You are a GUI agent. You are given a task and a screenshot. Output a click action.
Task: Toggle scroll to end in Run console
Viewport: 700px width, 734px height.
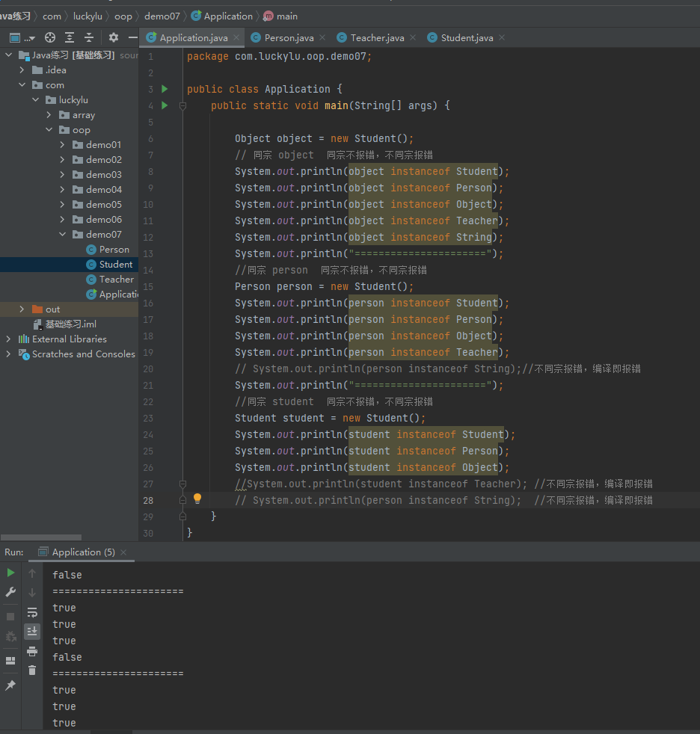32,632
